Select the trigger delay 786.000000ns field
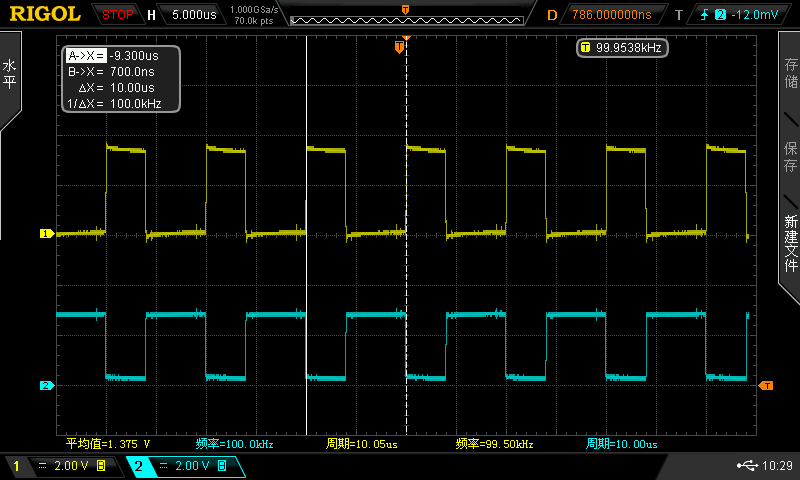The image size is (800, 480). [x=611, y=15]
